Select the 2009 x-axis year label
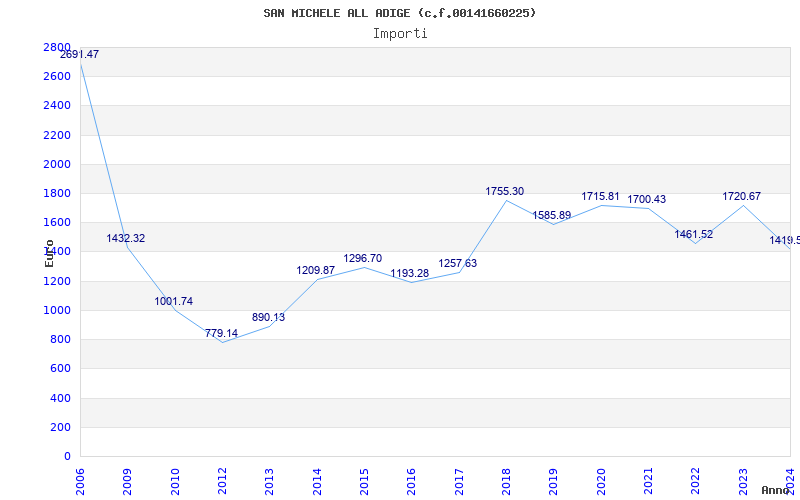800x500 pixels. (127, 482)
